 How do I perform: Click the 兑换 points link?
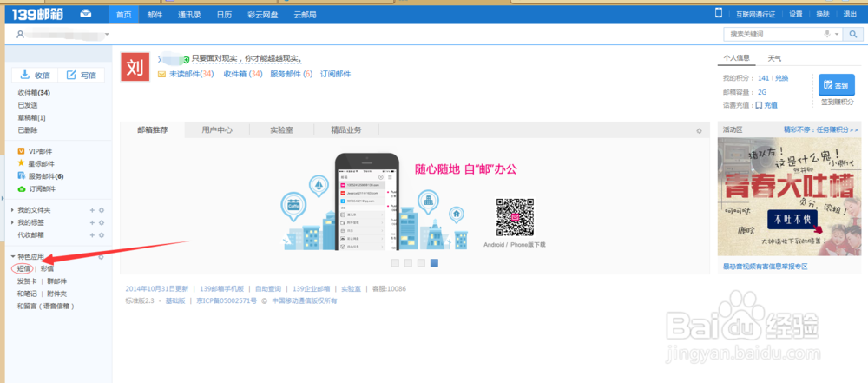pyautogui.click(x=782, y=78)
